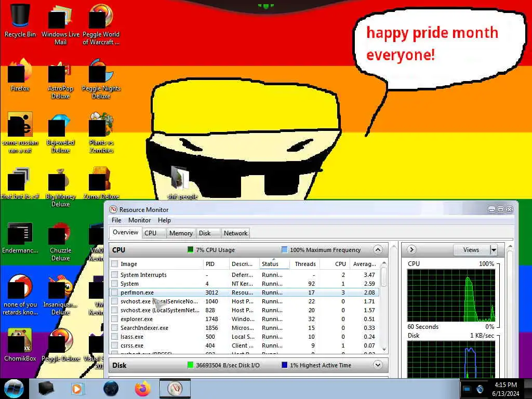Open Chuzzle Deluxe desktop icon
Screen dimensions: 532x399
pyautogui.click(x=60, y=242)
